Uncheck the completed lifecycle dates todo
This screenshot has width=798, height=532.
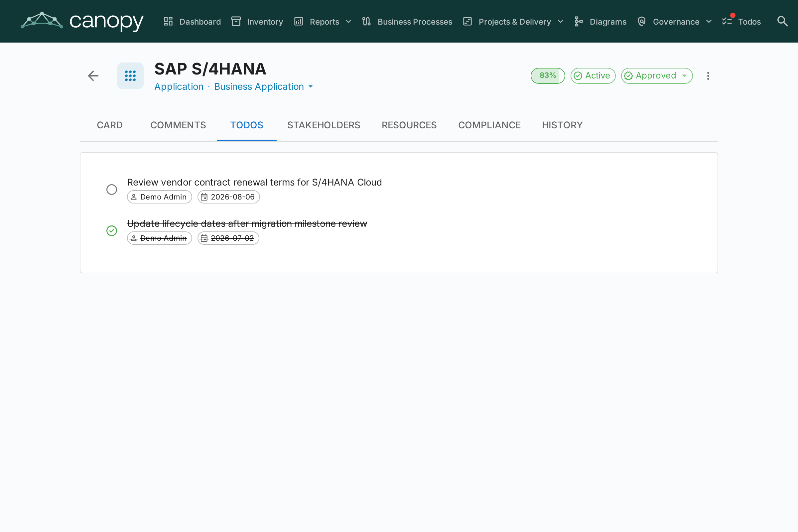(112, 231)
